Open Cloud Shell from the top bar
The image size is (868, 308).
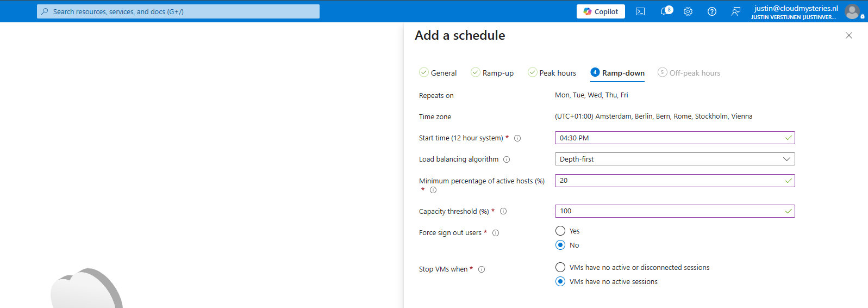pos(640,11)
